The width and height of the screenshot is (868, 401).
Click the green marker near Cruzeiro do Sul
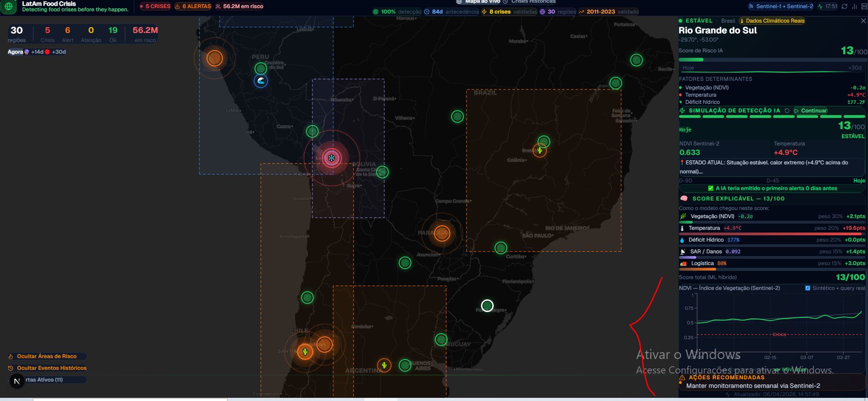click(x=261, y=69)
